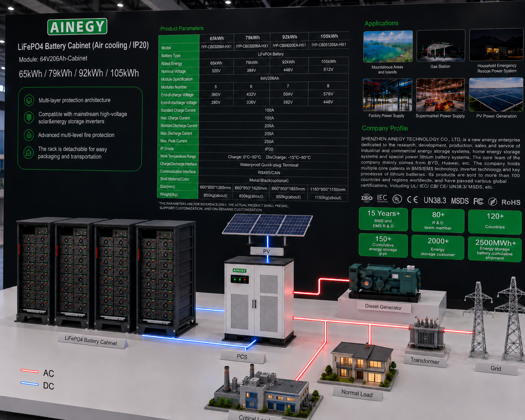Click the solar panel array model
Viewport: 525px width, 420px height.
pyautogui.click(x=267, y=226)
